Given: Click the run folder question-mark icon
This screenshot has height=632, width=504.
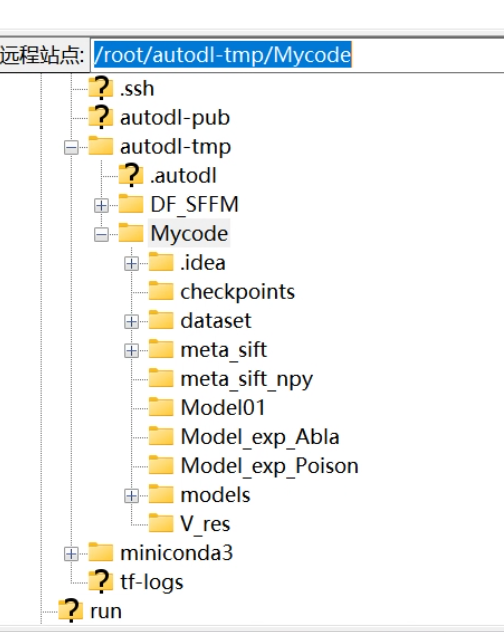Looking at the screenshot, I should [71, 610].
